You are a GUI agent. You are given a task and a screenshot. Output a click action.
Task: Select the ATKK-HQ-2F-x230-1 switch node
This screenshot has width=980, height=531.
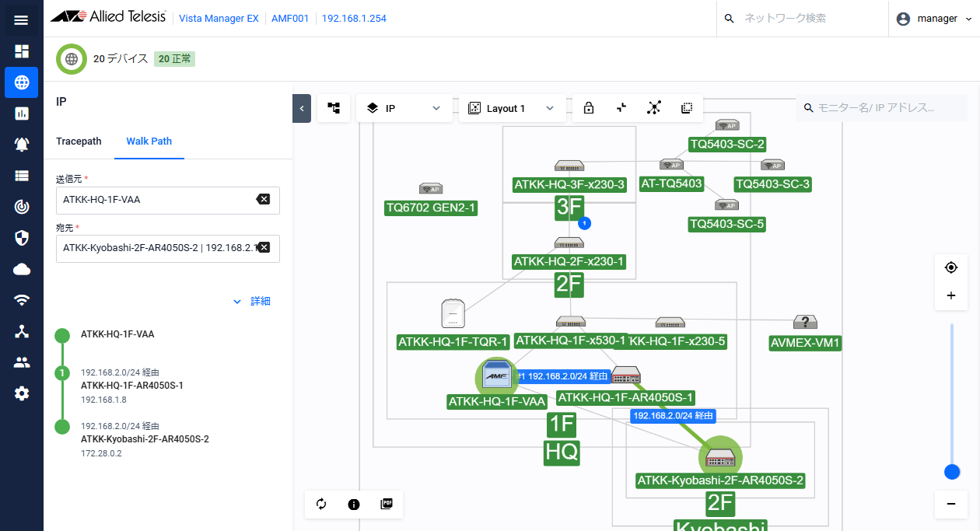[x=569, y=243]
